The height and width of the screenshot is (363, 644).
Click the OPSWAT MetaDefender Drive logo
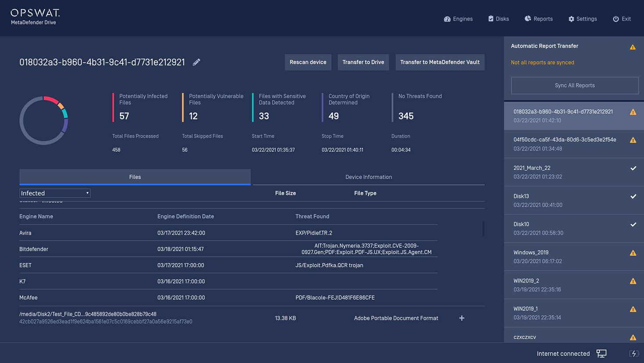35,17
